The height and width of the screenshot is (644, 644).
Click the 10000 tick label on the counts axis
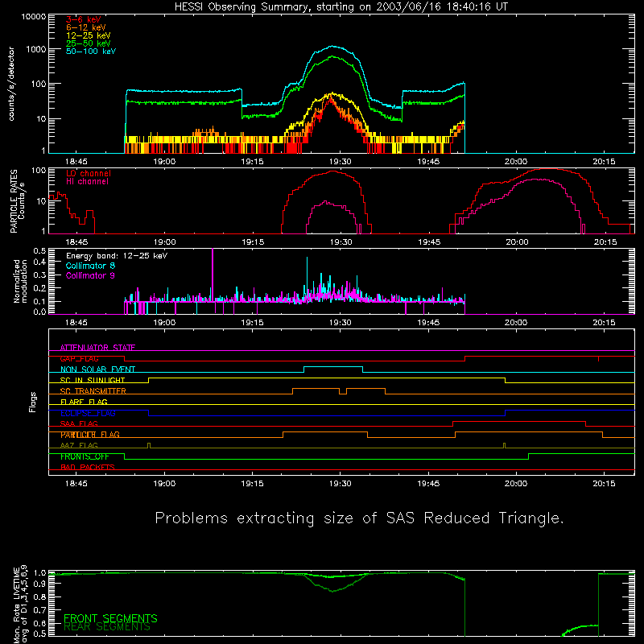[x=33, y=17]
